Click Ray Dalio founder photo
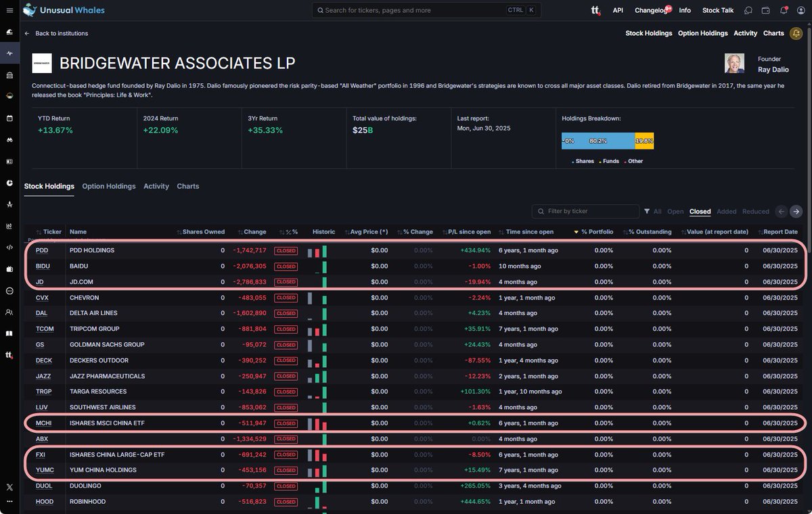The width and height of the screenshot is (812, 514). click(734, 64)
